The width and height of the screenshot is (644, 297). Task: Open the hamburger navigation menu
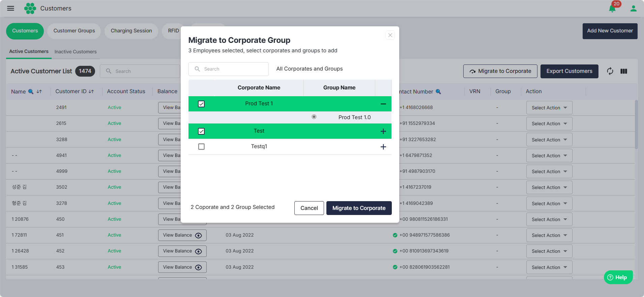tap(11, 8)
